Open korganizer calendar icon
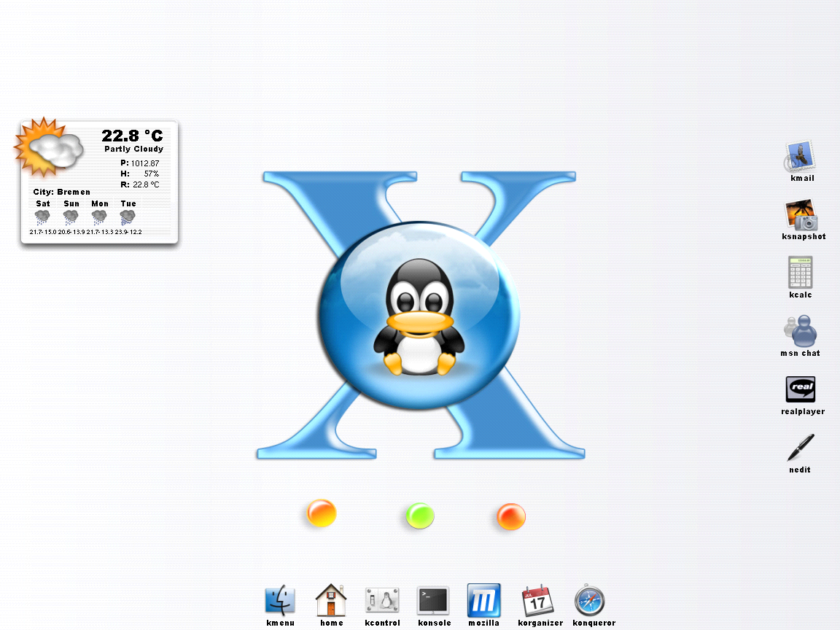The width and height of the screenshot is (840, 630). 537,601
